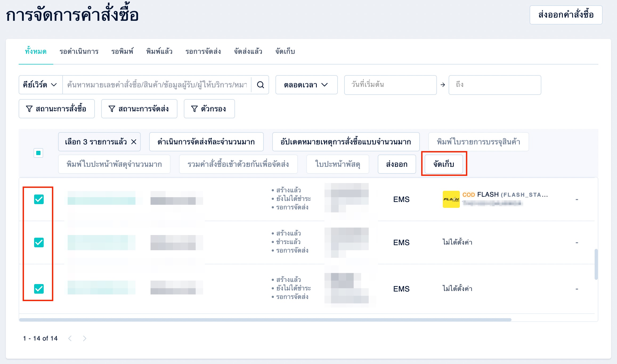Click the first row EMS cell
This screenshot has width=617, height=364.
click(401, 199)
